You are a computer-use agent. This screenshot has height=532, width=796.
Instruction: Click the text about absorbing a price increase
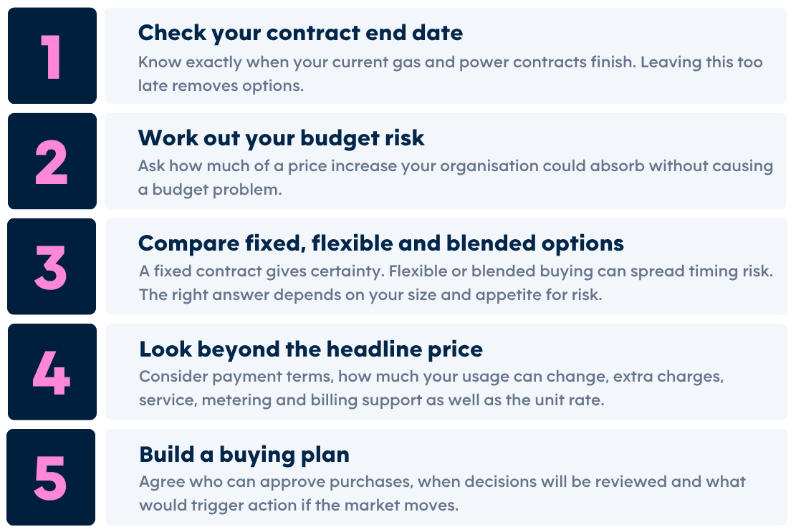click(x=456, y=178)
